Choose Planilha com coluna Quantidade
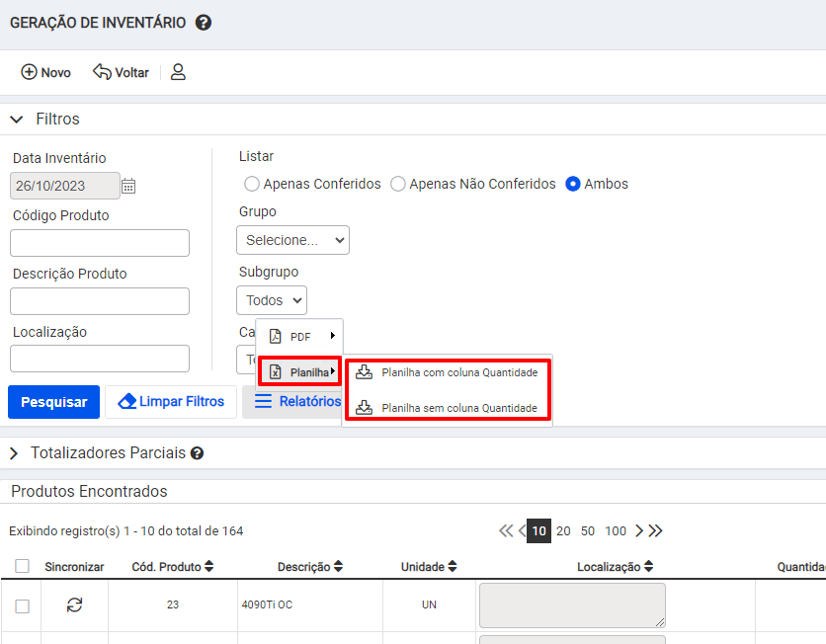The image size is (826, 644). coord(448,372)
